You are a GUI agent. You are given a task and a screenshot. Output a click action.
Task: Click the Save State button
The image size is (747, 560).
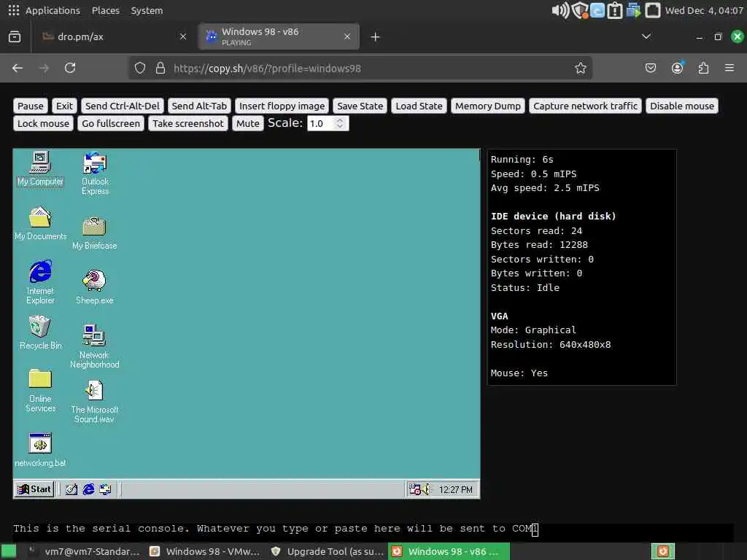pos(360,106)
